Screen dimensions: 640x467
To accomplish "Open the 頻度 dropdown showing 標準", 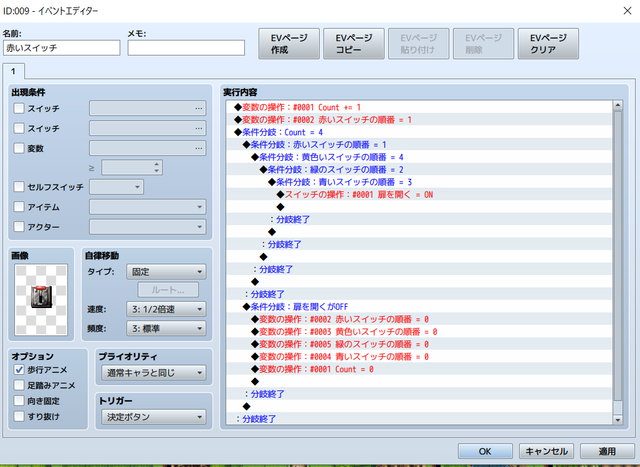I will 166,328.
